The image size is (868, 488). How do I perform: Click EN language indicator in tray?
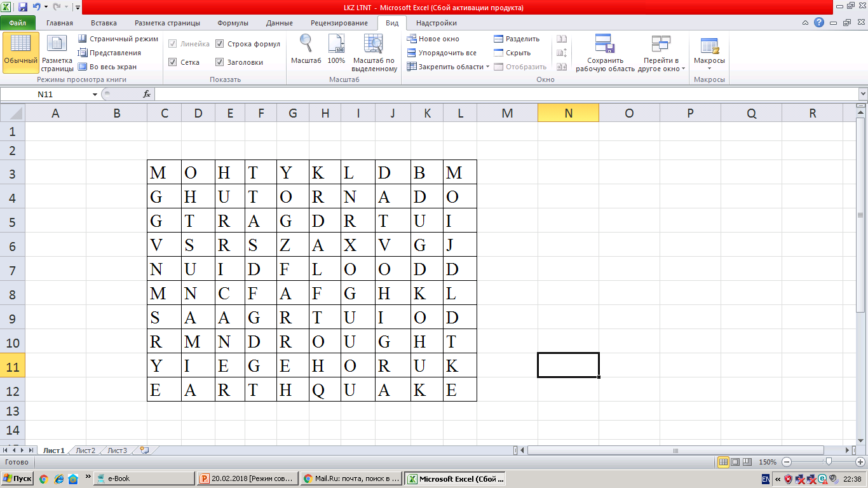click(x=766, y=478)
